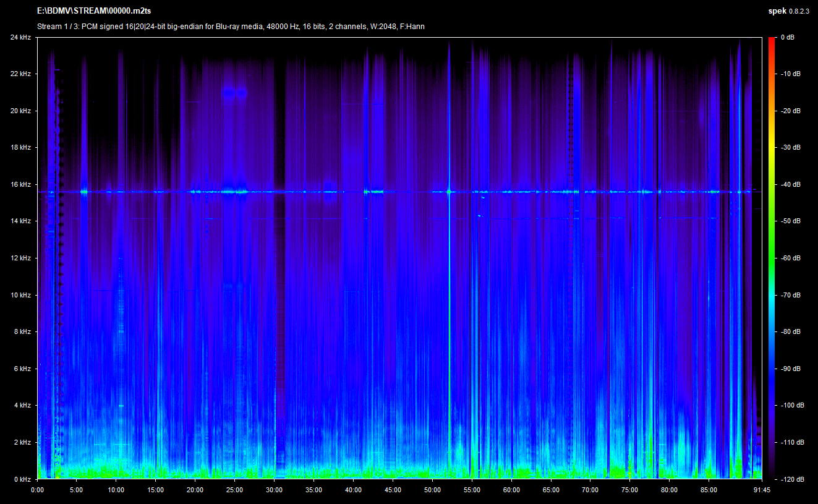Click the 70:00 time axis marker
Screen dimensions: 818x504
(x=590, y=490)
